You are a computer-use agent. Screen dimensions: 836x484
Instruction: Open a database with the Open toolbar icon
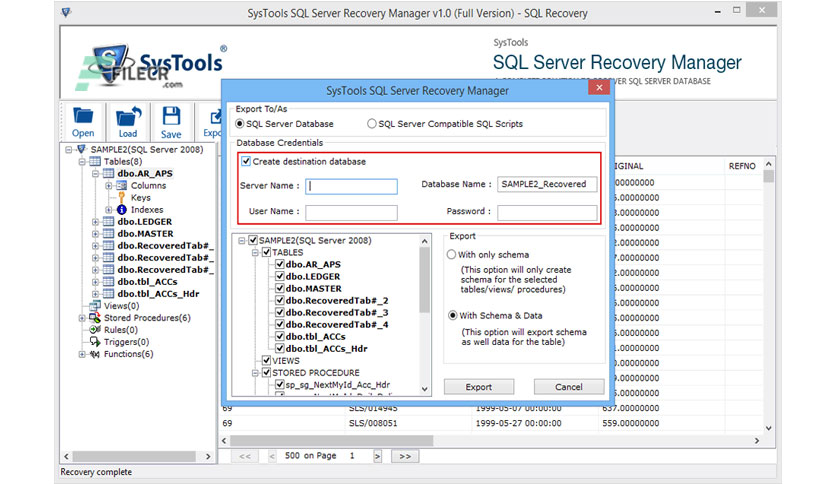pos(83,122)
